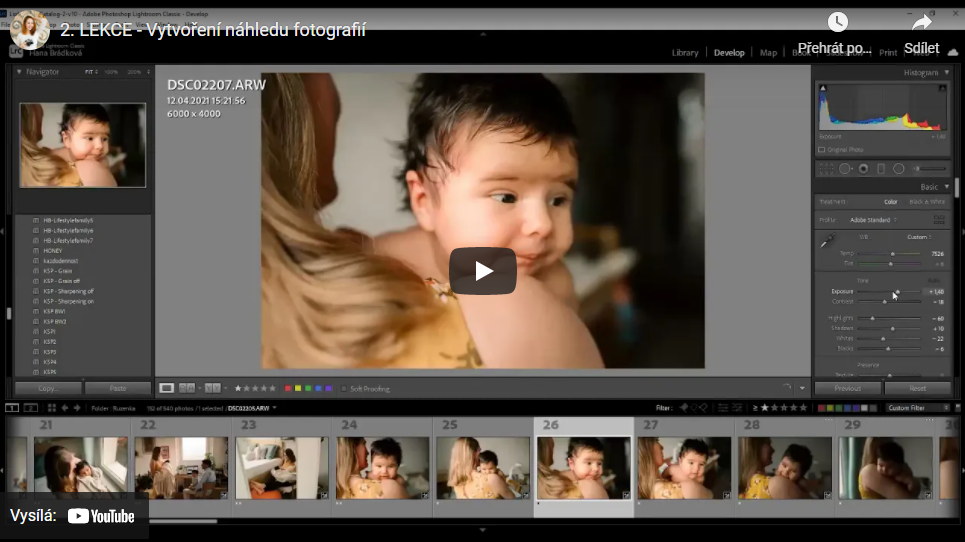
Task: Apply the green color label in toolbar
Action: (x=308, y=389)
